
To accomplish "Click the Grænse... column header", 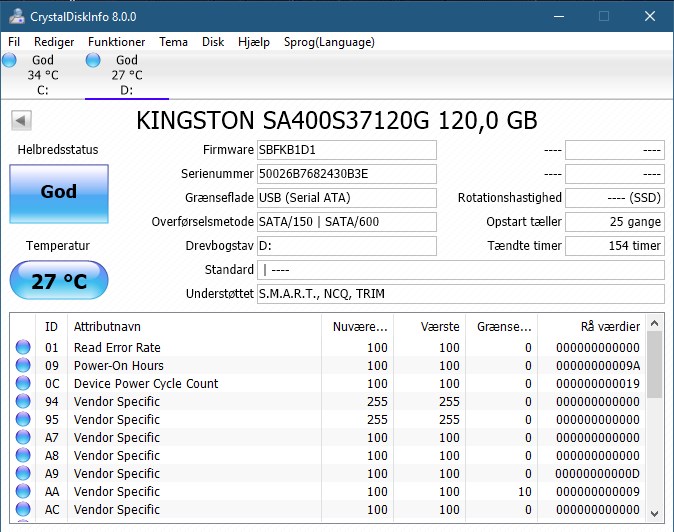I will [x=502, y=327].
